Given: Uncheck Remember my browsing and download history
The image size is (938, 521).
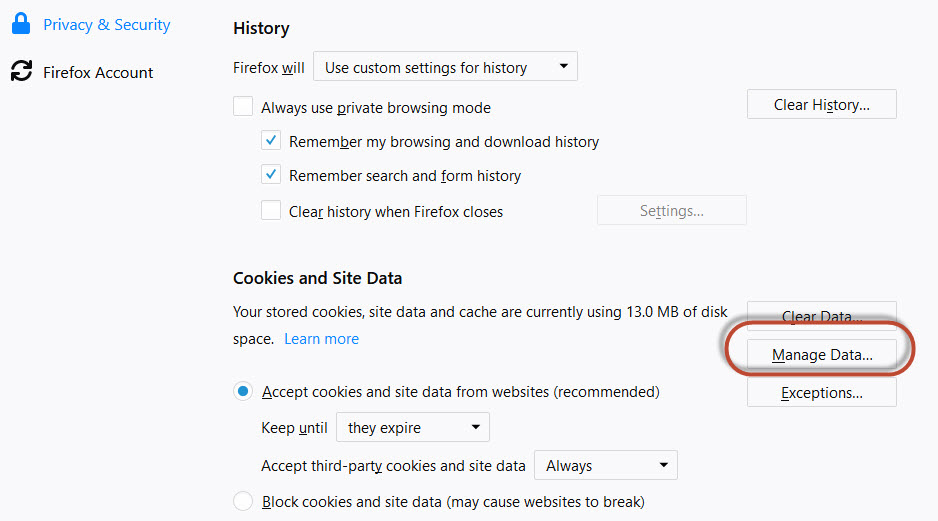Looking at the screenshot, I should (x=271, y=141).
